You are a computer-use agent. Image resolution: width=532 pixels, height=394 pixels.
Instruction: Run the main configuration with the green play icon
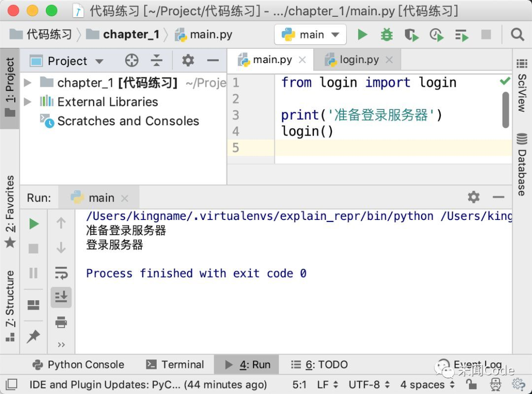coord(363,35)
